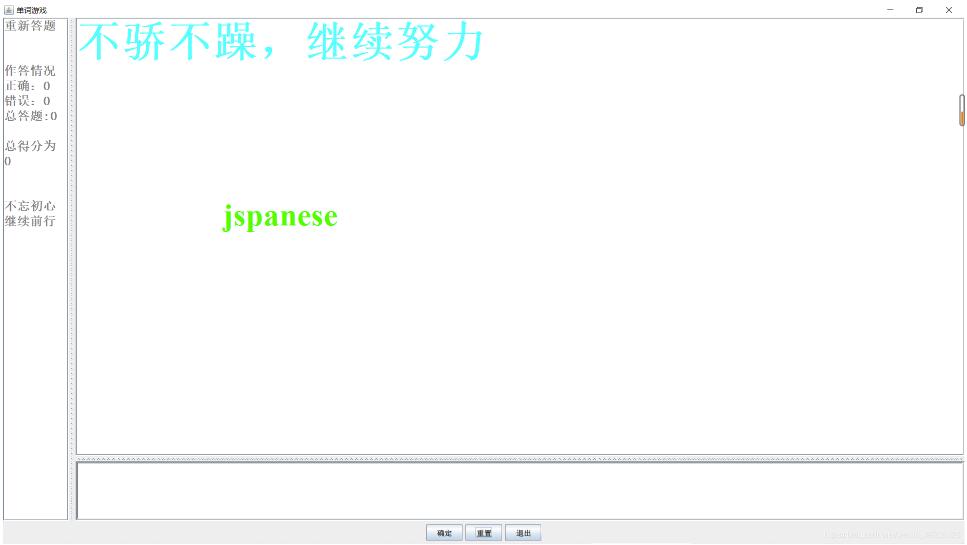Click the 继续前行 motto text
Image resolution: width=967 pixels, height=545 pixels.
pyautogui.click(x=30, y=221)
